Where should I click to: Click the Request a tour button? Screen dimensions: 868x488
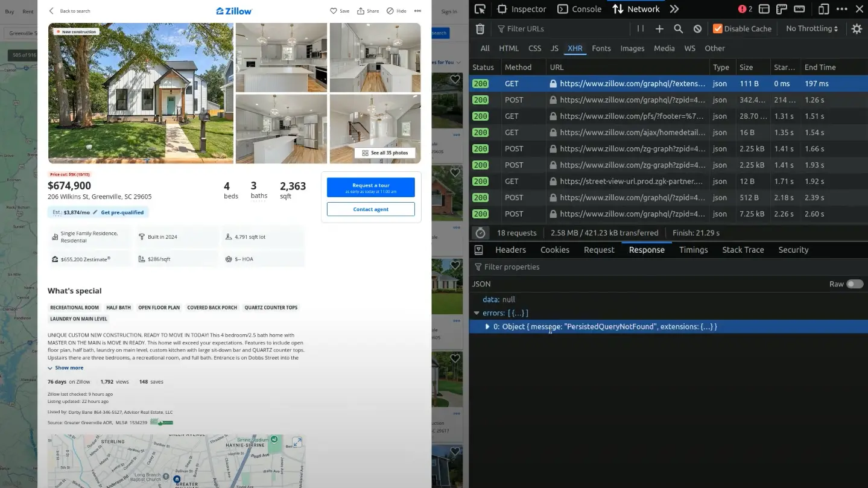[370, 188]
